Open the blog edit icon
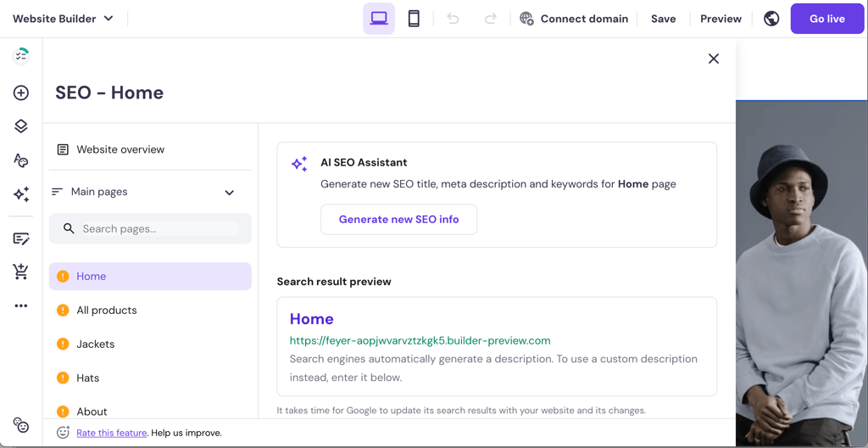Image resolution: width=868 pixels, height=448 pixels. [x=21, y=239]
